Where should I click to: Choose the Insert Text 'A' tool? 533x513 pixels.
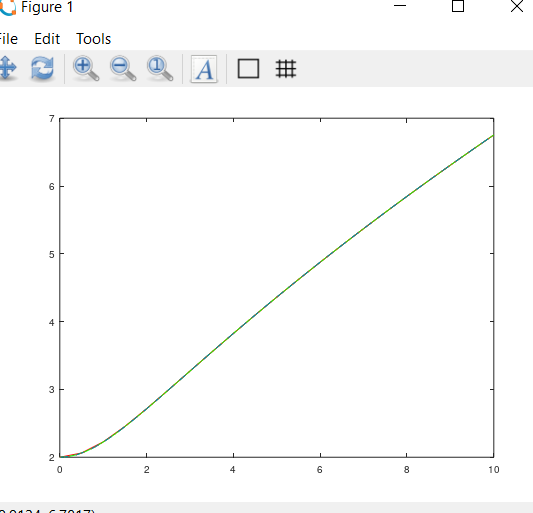click(204, 69)
